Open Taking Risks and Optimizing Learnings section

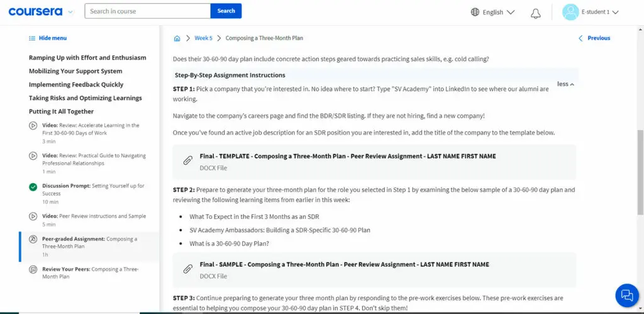click(85, 98)
